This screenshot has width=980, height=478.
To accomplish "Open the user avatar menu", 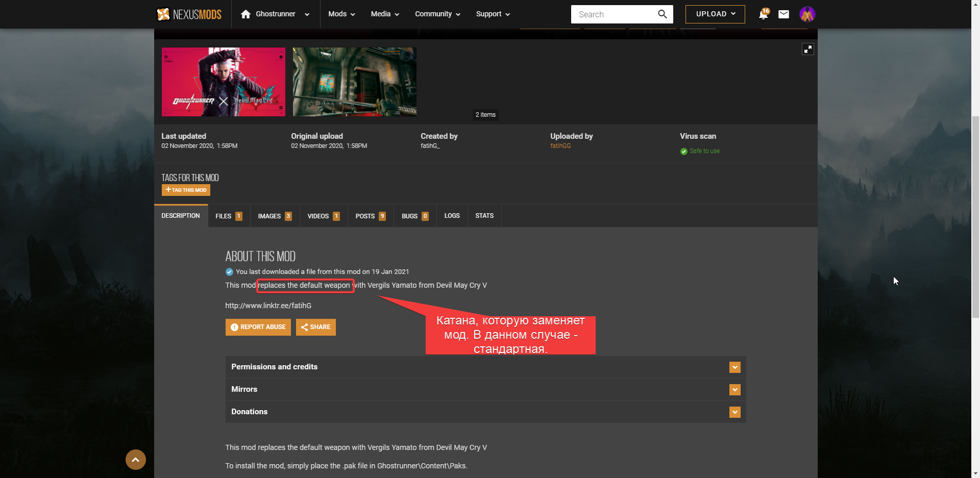I will tap(807, 14).
